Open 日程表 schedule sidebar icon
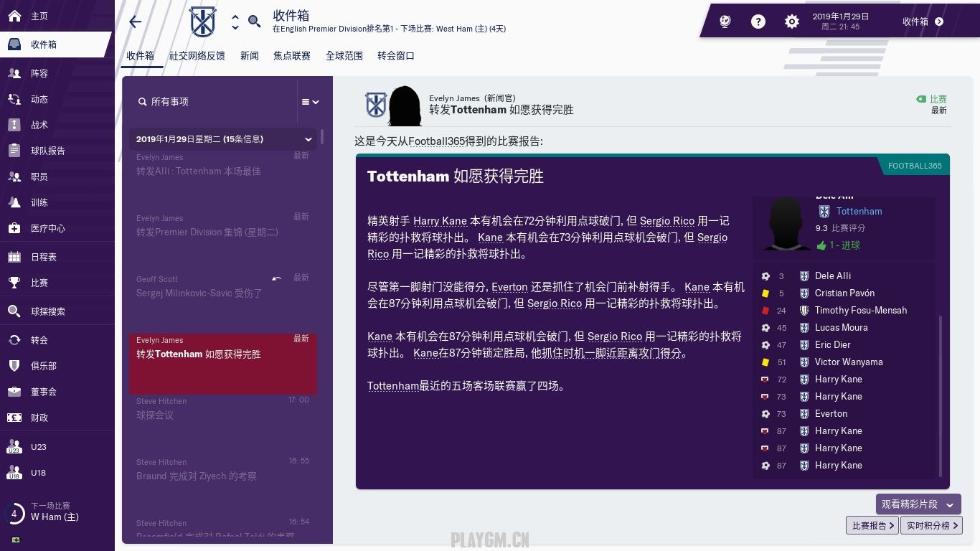 pyautogui.click(x=14, y=257)
